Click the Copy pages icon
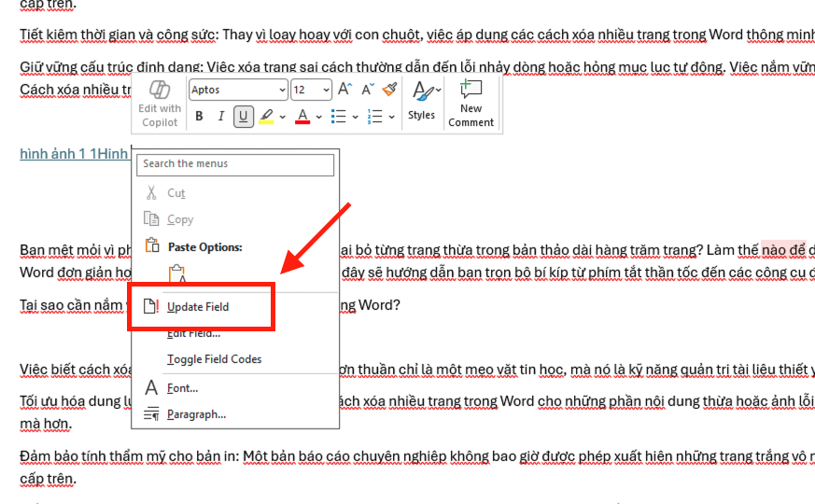Image resolution: width=815 pixels, height=504 pixels. (151, 218)
